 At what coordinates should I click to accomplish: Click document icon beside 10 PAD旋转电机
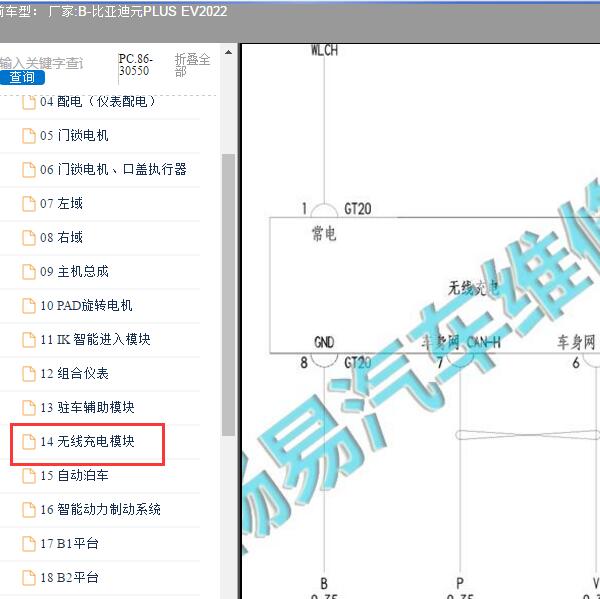[29, 305]
